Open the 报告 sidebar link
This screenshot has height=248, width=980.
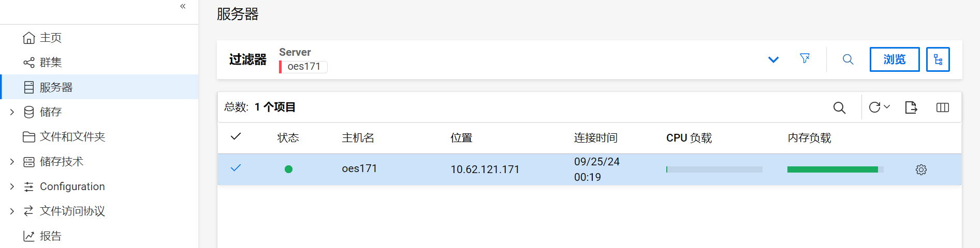(50, 236)
